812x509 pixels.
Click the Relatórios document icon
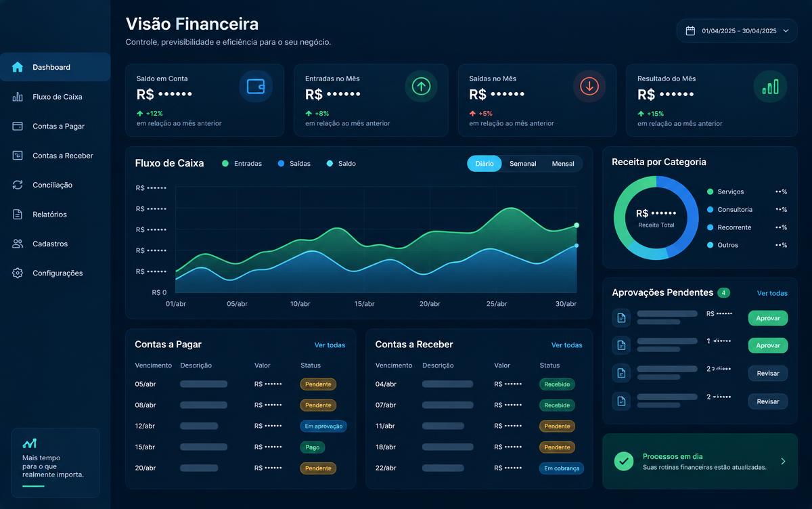point(18,215)
